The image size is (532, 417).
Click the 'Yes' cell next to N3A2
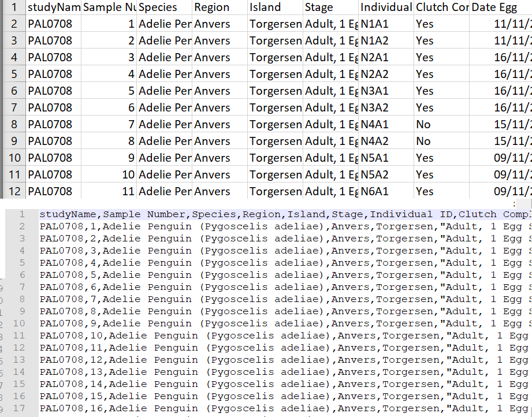click(x=441, y=108)
